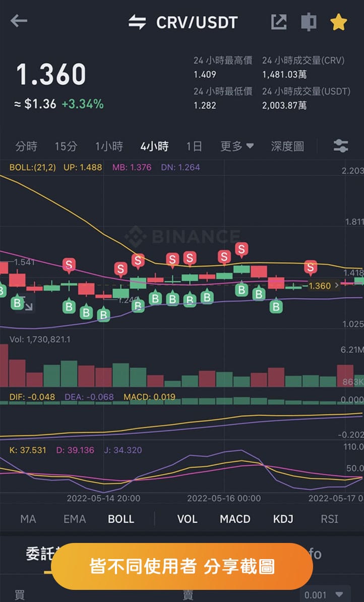Open chart indicator settings via sliders icon
Image resolution: width=364 pixels, height=602 pixels.
tap(341, 146)
